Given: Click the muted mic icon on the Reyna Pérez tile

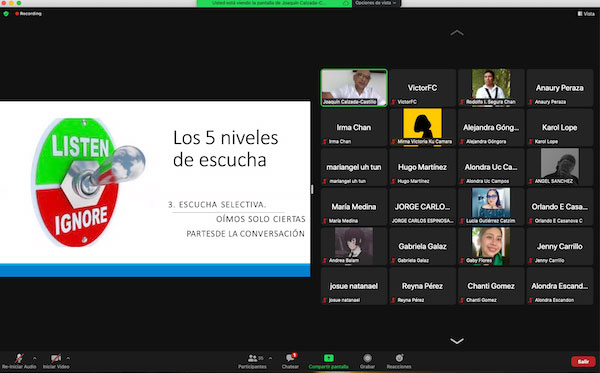Looking at the screenshot, I should coord(393,300).
